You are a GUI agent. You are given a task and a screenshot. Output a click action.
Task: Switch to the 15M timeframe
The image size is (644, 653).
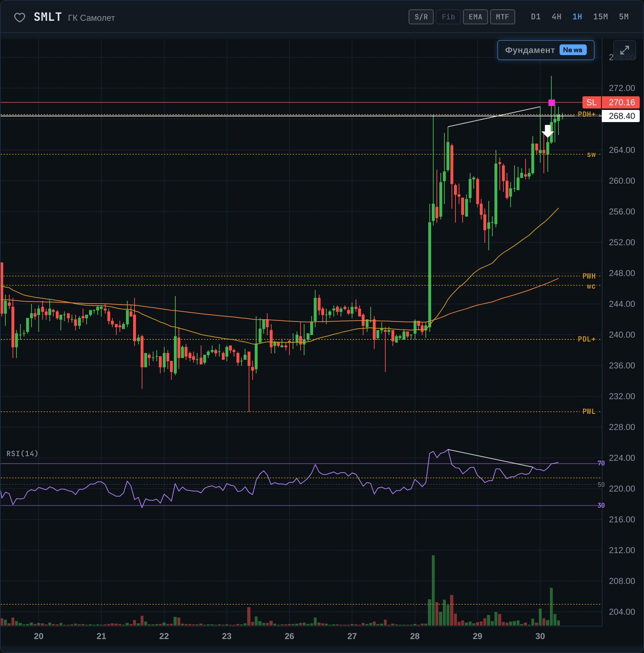(600, 17)
